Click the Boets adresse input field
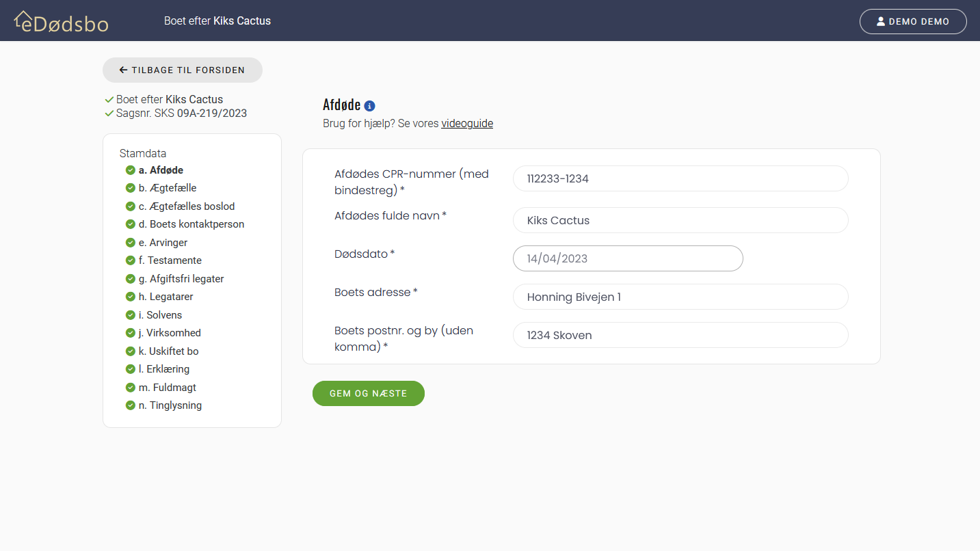Screen dimensions: 980x551 coord(680,297)
